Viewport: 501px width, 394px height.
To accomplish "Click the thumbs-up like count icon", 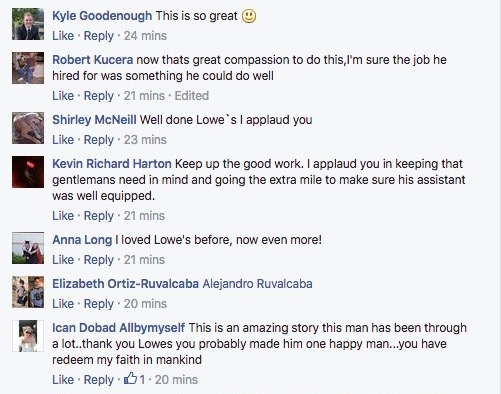I will click(130, 379).
